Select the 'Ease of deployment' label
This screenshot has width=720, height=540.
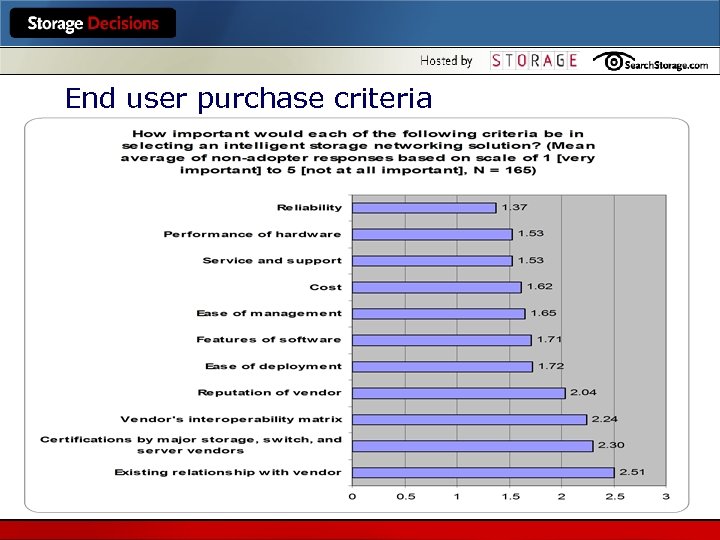[273, 366]
